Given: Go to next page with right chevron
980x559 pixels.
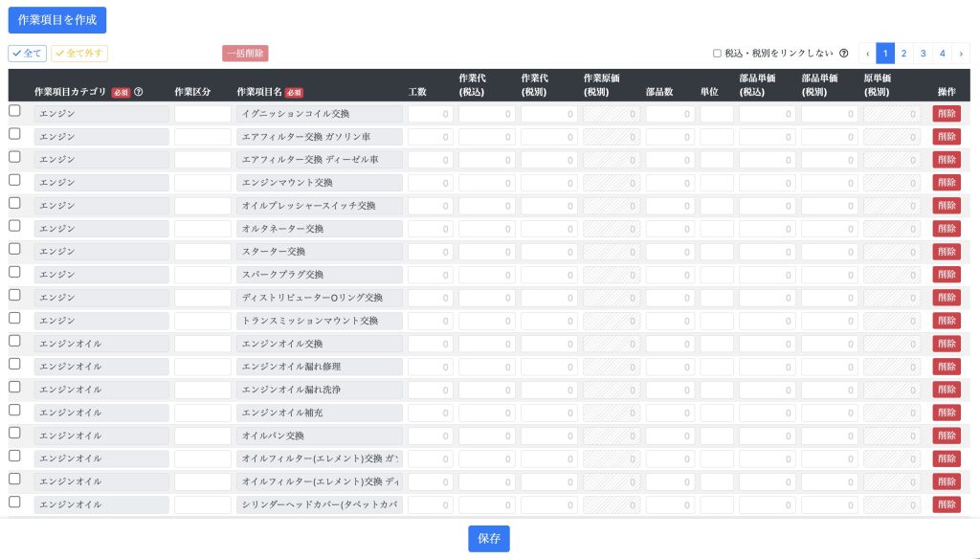Looking at the screenshot, I should [961, 54].
